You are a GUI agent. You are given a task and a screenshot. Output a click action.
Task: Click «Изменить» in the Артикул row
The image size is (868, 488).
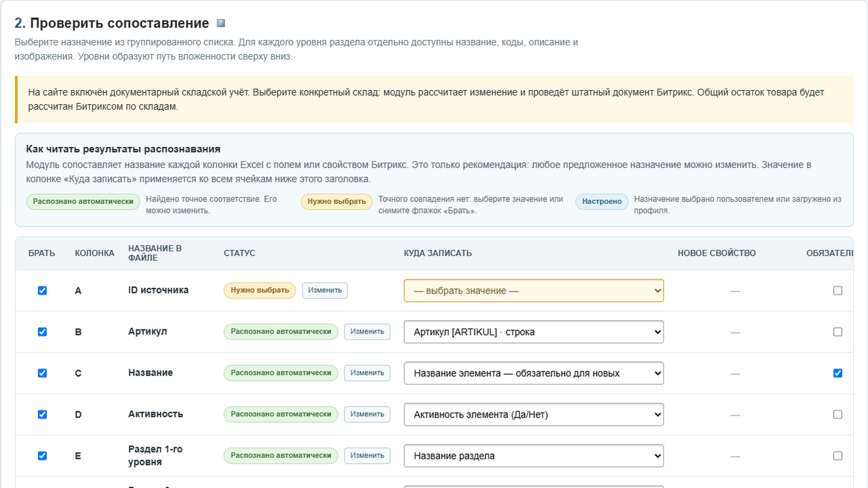[367, 331]
